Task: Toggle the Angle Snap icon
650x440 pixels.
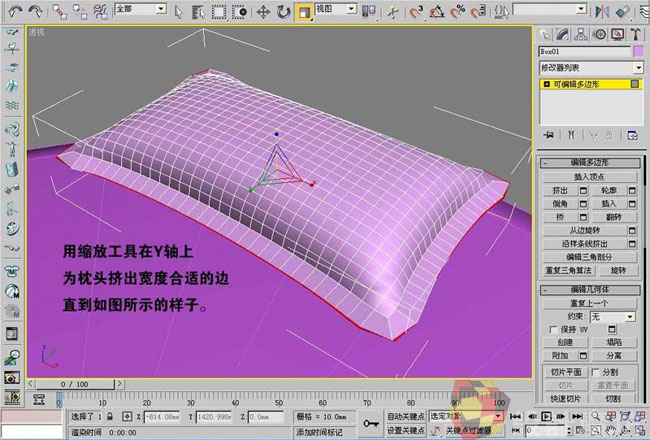Action: [437, 12]
